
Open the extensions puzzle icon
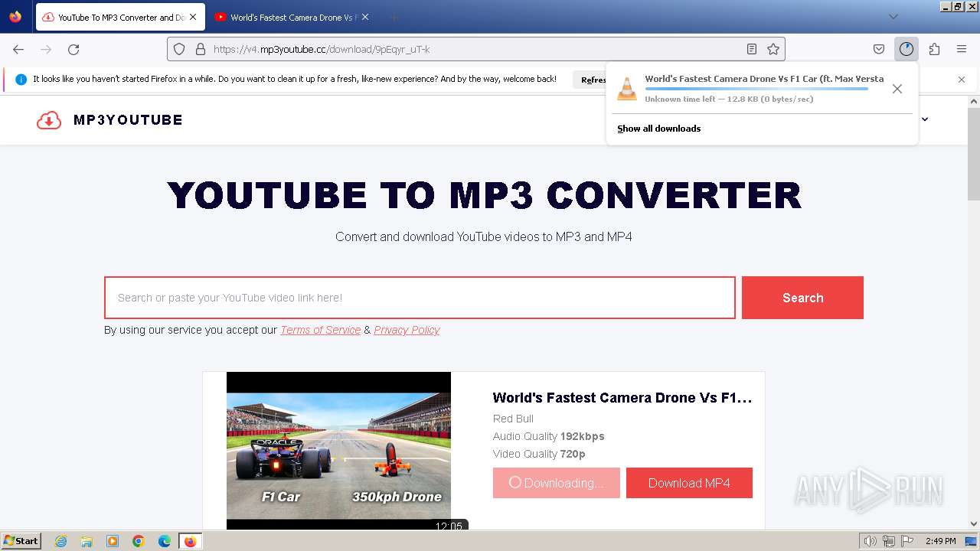934,49
